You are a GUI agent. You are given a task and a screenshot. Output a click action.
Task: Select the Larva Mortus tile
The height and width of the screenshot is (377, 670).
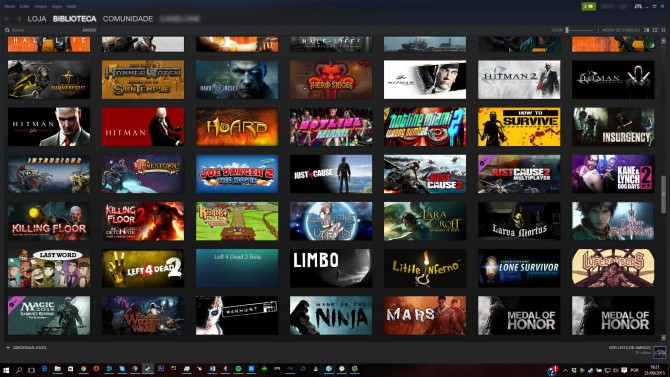pyautogui.click(x=519, y=221)
